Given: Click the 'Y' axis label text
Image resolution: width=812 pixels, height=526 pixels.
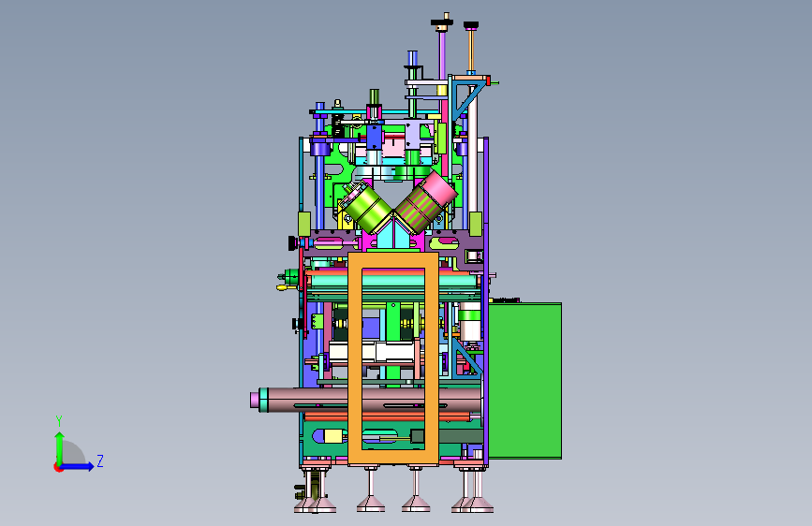Looking at the screenshot, I should [59, 421].
